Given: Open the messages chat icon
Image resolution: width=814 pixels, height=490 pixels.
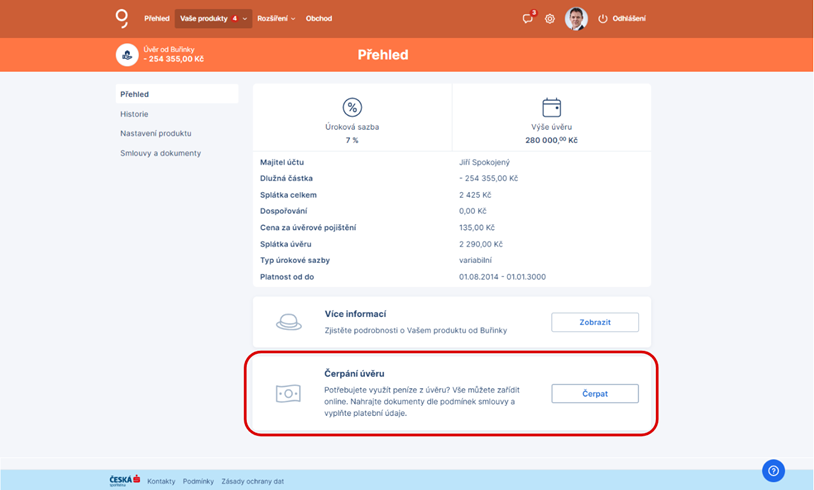Looking at the screenshot, I should point(527,19).
